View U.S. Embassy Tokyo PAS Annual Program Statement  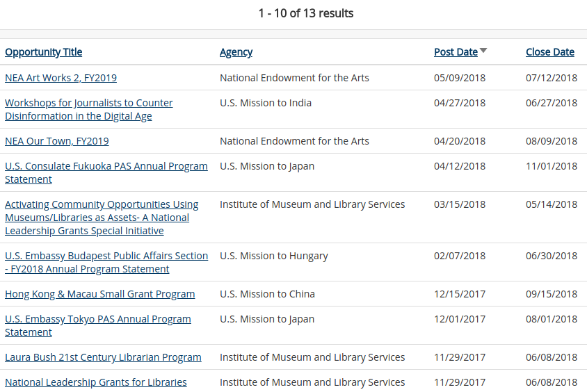pyautogui.click(x=98, y=325)
